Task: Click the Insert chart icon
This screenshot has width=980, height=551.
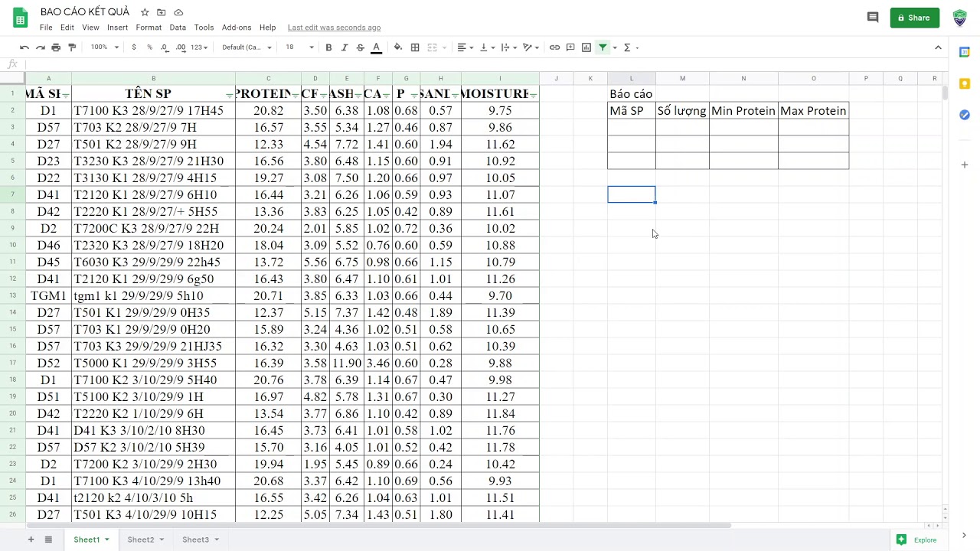Action: pos(586,47)
